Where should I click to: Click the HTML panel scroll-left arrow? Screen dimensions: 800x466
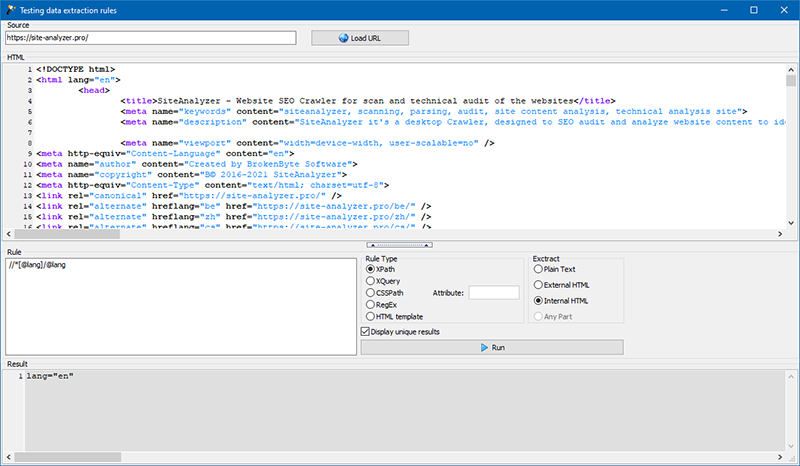[9, 234]
